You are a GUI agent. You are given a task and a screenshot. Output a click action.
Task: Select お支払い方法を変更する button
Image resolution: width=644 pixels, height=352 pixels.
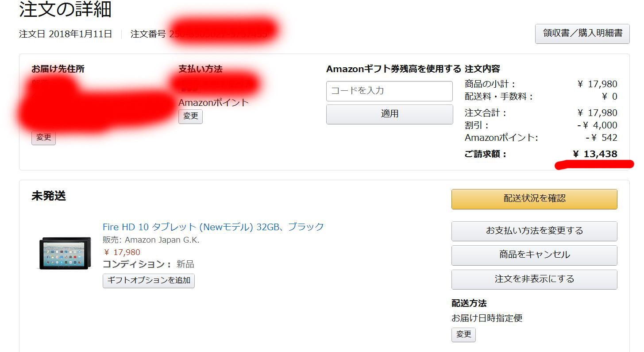(534, 231)
